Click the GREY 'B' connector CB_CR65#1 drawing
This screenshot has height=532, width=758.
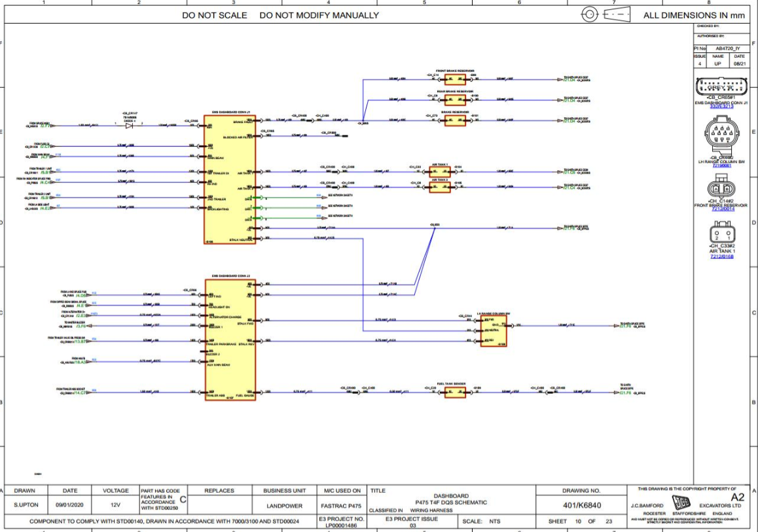(721, 86)
